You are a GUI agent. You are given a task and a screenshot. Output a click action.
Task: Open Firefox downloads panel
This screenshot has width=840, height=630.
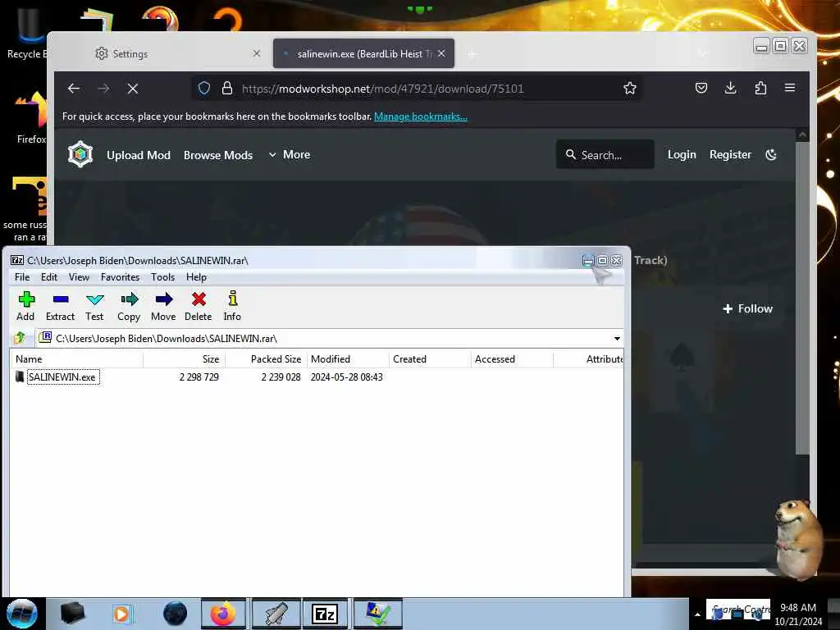point(730,88)
